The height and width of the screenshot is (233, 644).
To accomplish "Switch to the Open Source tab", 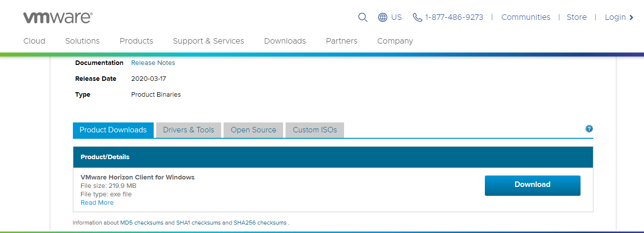I will tap(253, 130).
